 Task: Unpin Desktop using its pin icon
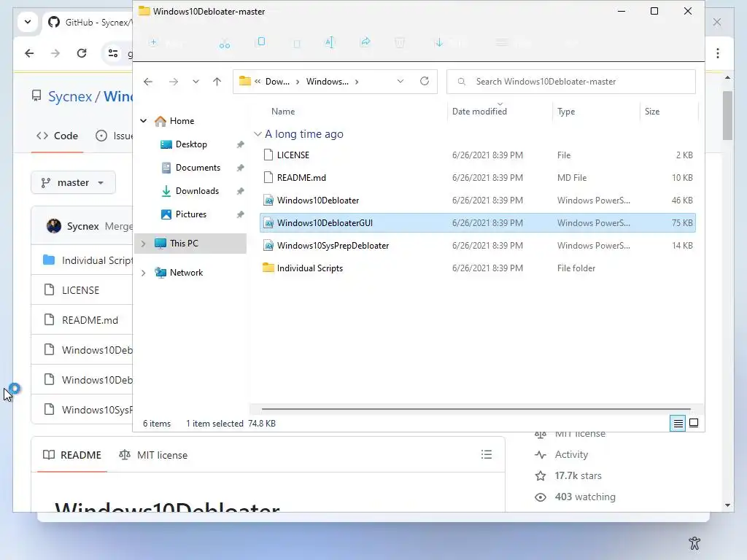click(240, 144)
